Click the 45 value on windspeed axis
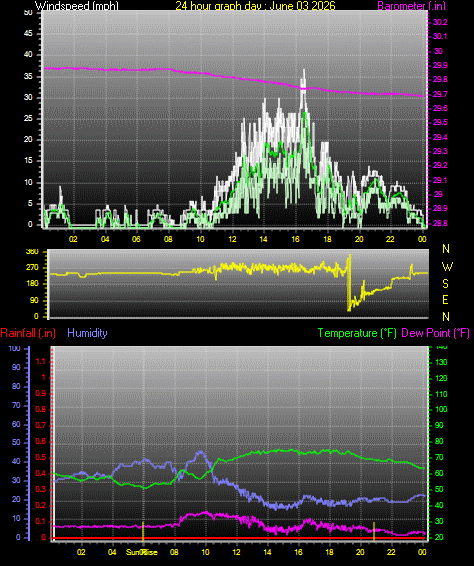474x566 pixels. coord(28,34)
